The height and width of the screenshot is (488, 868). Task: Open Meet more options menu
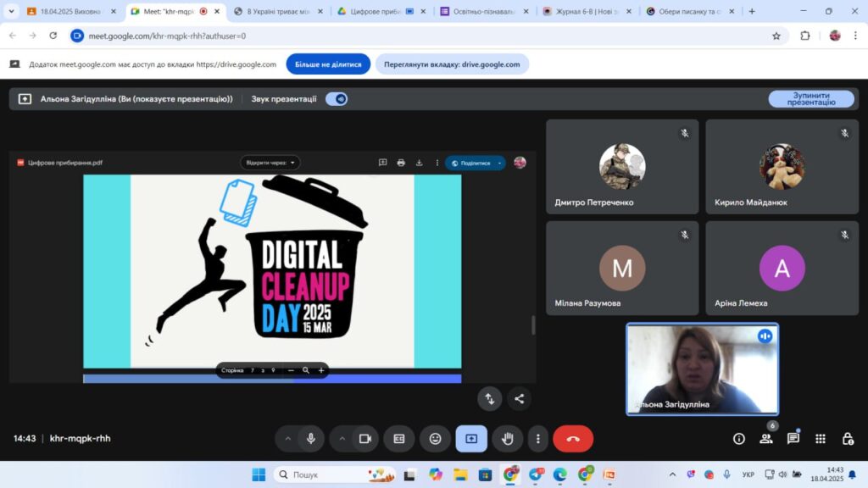538,439
